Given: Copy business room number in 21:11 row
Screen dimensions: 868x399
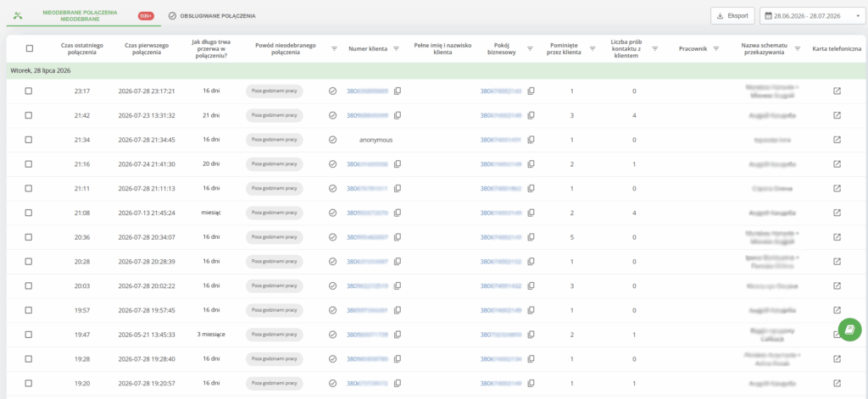Looking at the screenshot, I should coord(531,188).
